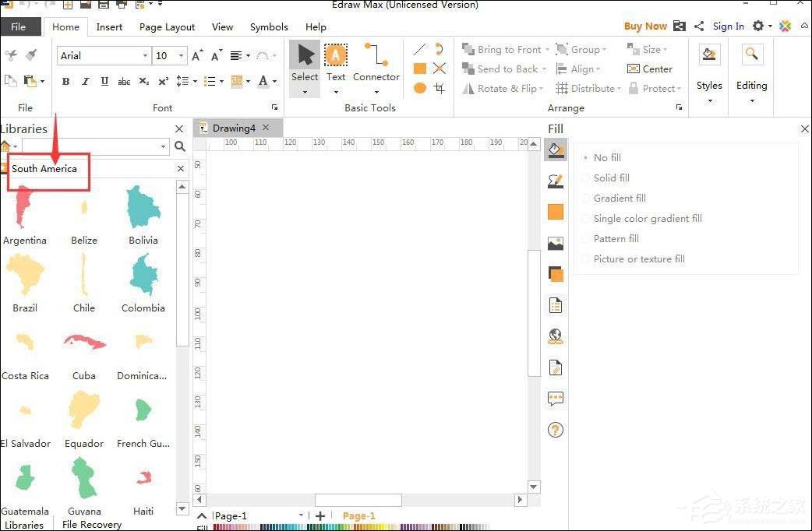This screenshot has height=531, width=812.
Task: Select the rectangle shape tool
Action: point(420,69)
